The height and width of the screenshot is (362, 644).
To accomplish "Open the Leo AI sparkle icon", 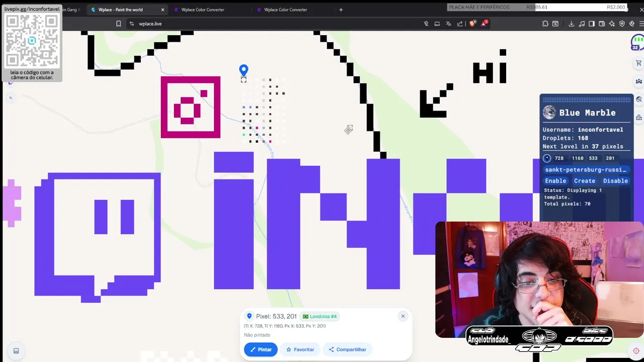I will (612, 24).
